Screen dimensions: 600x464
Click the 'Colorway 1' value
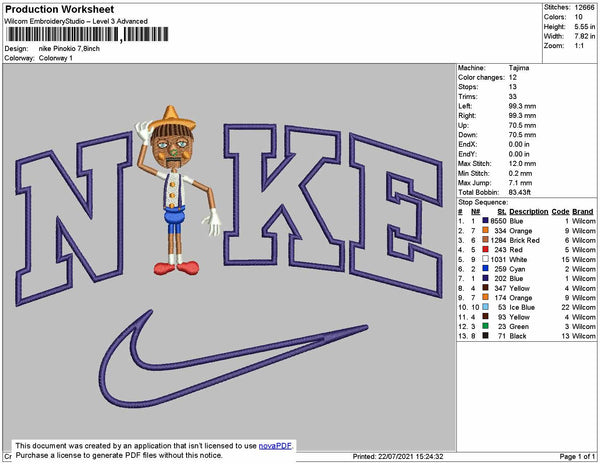(x=56, y=58)
